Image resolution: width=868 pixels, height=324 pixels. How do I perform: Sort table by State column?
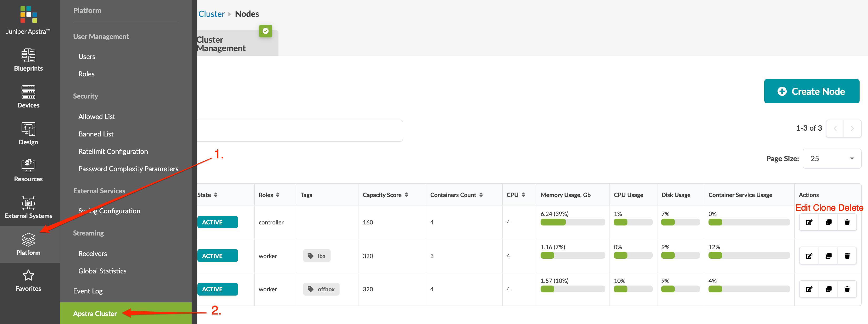point(216,195)
